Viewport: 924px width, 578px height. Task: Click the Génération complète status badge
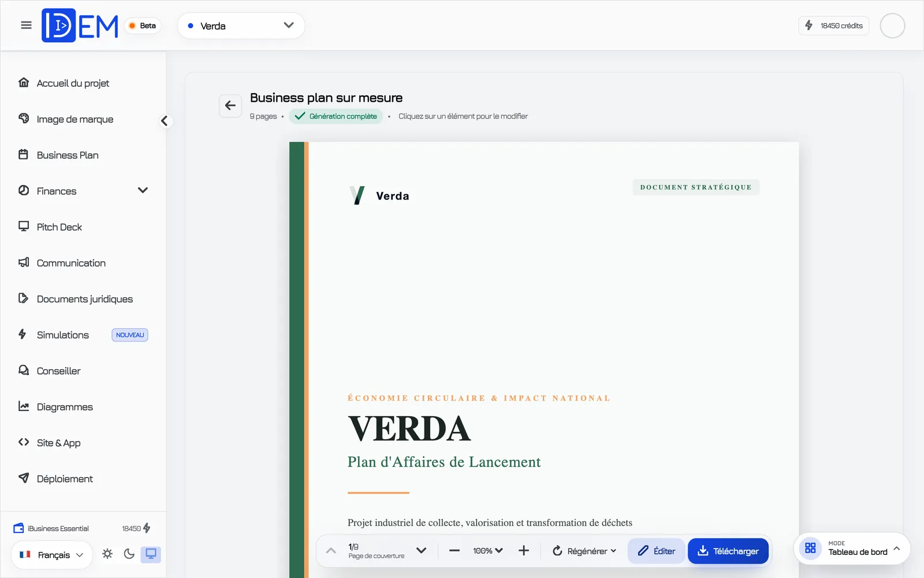coord(336,116)
